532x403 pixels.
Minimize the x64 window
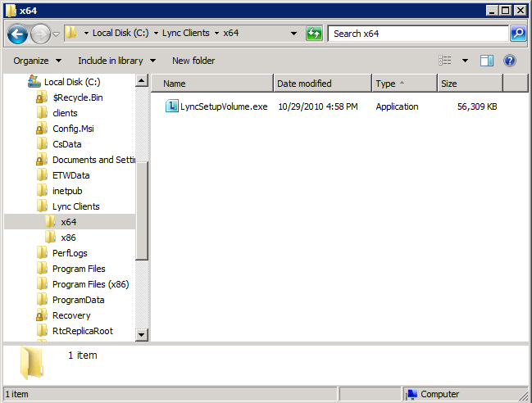point(492,11)
